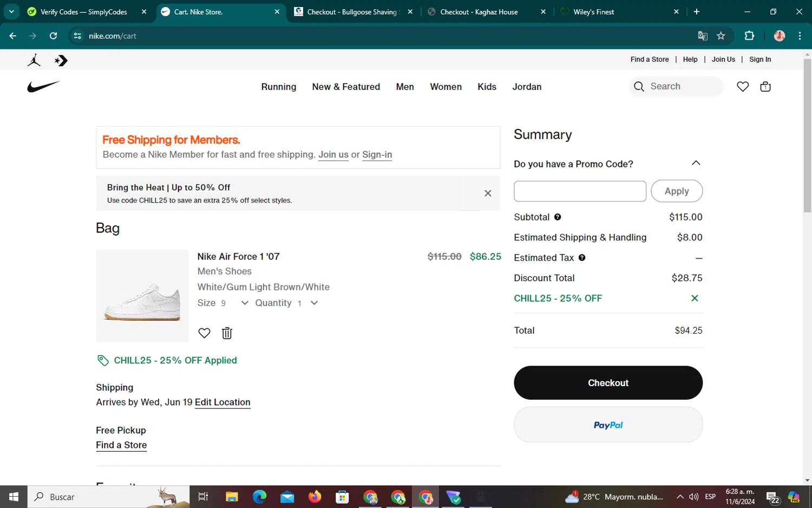Viewport: 812px width, 508px height.
Task: Open the Air Force 1 product thumbnail
Action: (142, 296)
